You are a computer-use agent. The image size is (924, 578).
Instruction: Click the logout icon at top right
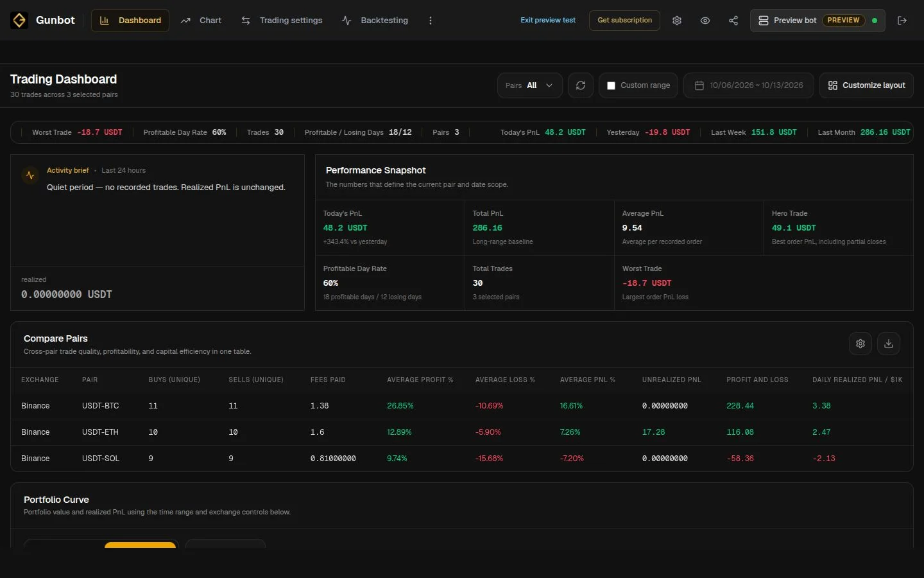pos(902,21)
